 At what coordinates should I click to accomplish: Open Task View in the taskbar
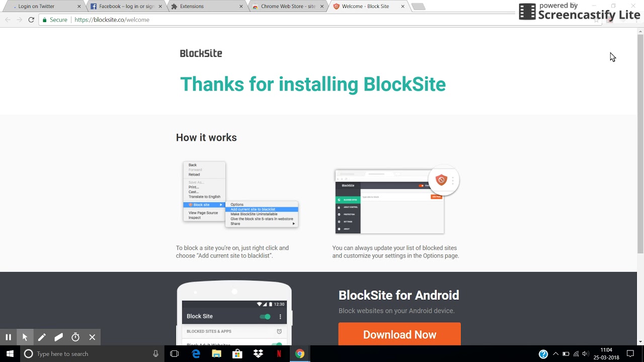(x=175, y=354)
